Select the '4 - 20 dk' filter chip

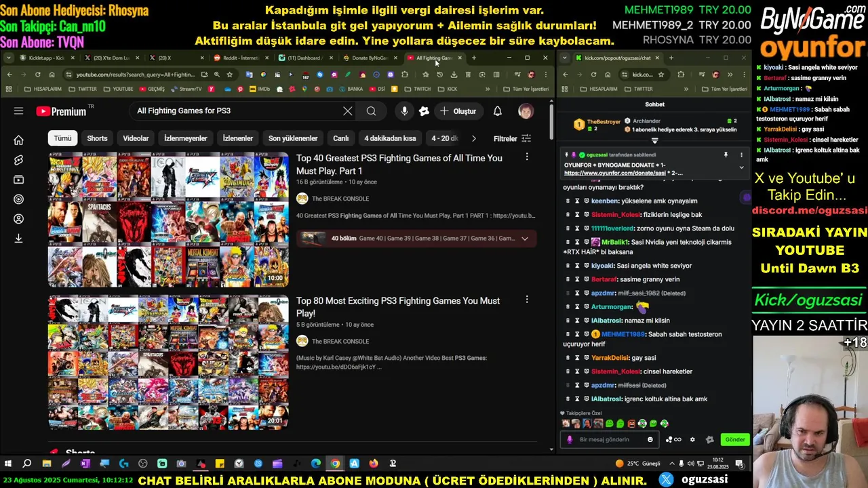coord(444,138)
